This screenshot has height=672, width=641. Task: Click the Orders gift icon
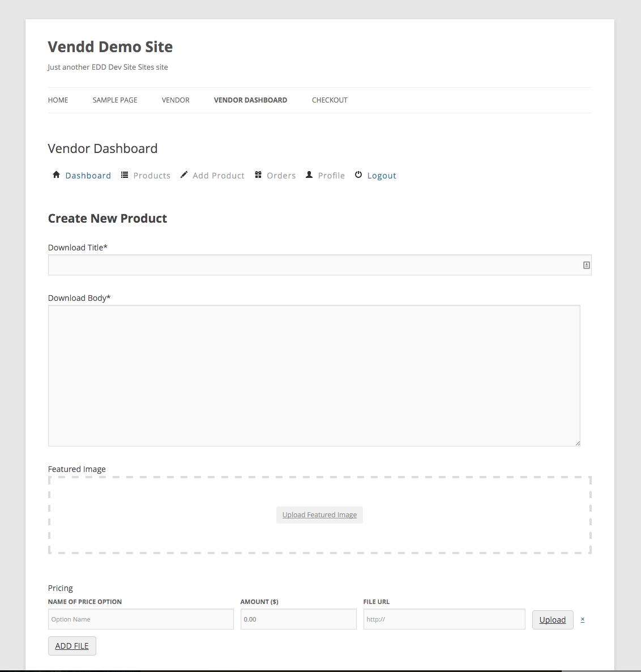pyautogui.click(x=258, y=175)
